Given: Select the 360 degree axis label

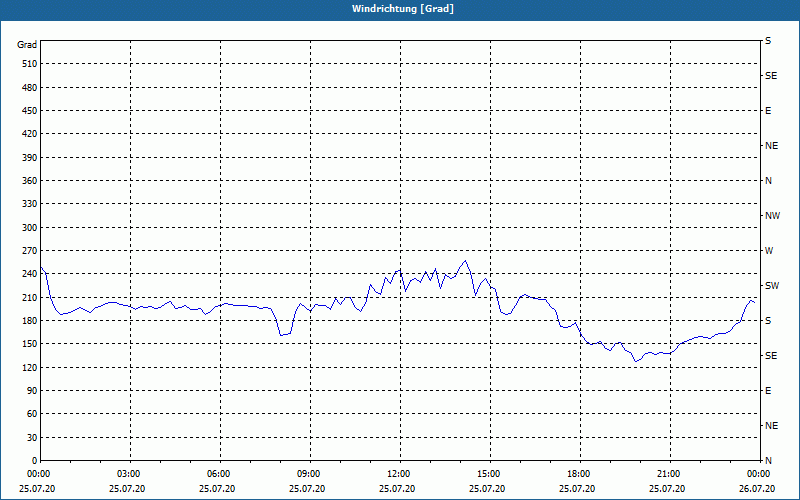Looking at the screenshot, I should 30,181.
